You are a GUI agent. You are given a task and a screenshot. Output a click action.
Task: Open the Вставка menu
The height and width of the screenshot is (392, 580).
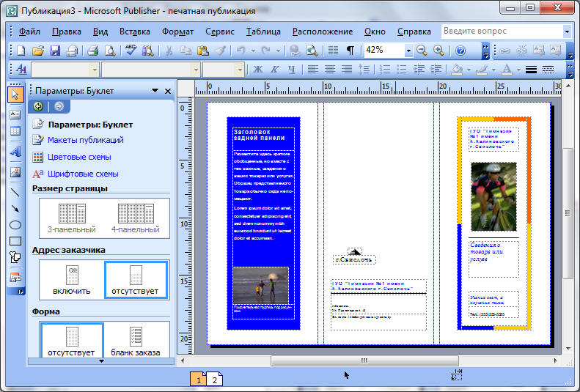[135, 32]
